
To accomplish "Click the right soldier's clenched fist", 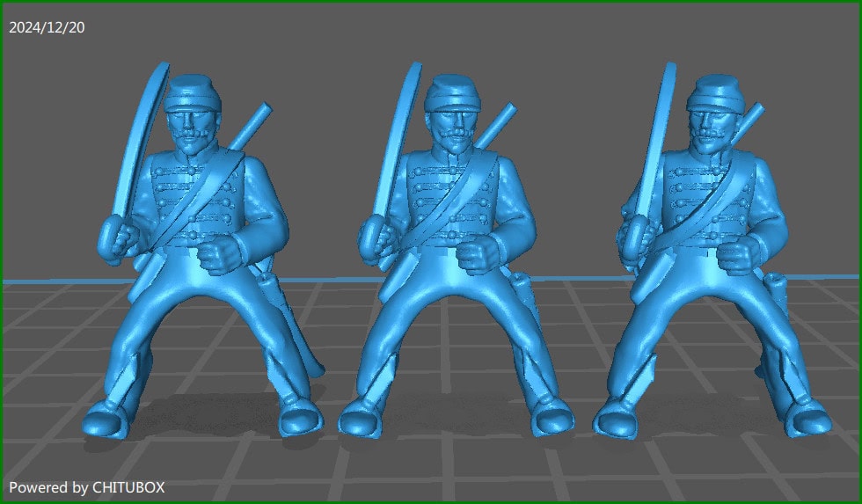I will click(734, 254).
